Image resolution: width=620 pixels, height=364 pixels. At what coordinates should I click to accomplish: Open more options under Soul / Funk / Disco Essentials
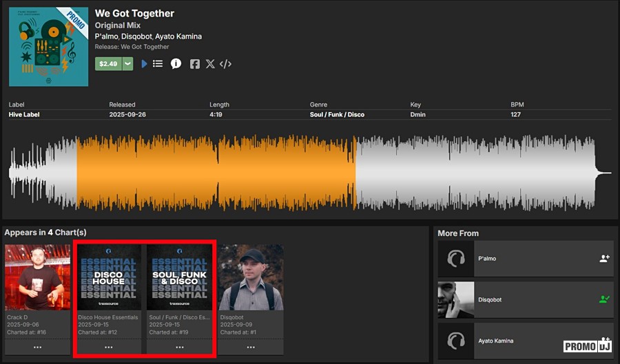pyautogui.click(x=179, y=347)
